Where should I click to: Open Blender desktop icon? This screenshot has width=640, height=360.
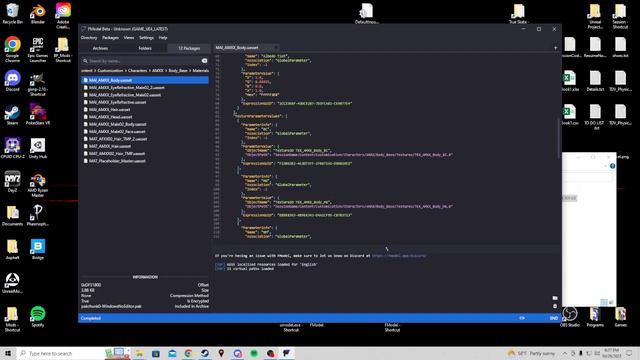(38, 14)
